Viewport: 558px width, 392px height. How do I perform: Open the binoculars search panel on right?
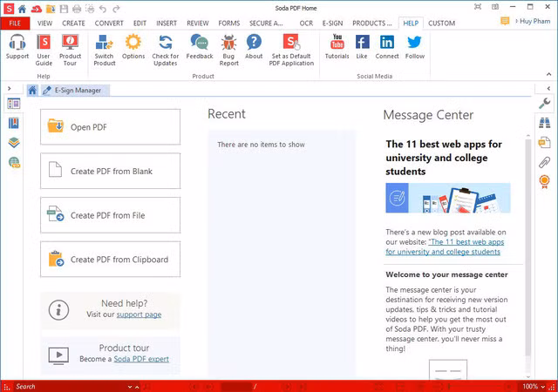544,123
